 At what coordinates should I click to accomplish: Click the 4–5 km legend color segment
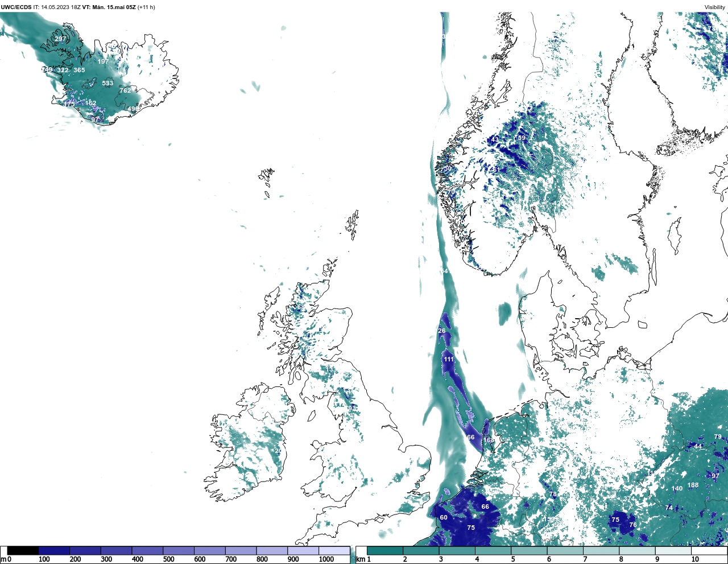tap(493, 550)
